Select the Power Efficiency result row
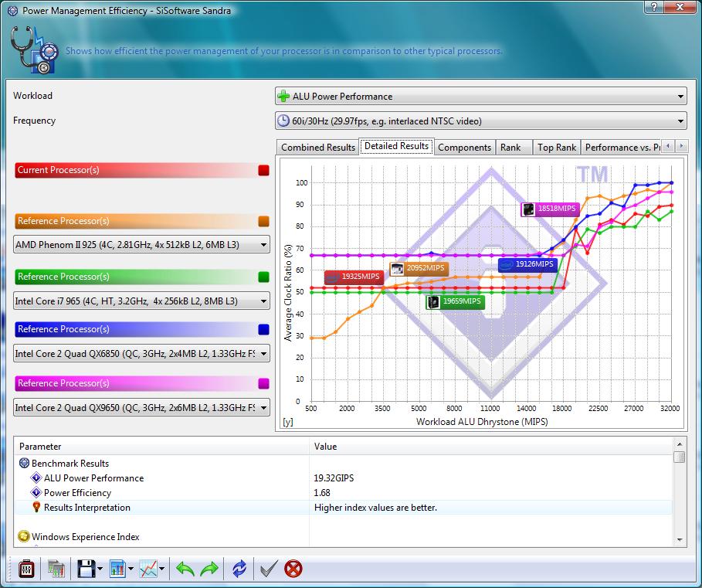702x588 pixels. tap(77, 493)
